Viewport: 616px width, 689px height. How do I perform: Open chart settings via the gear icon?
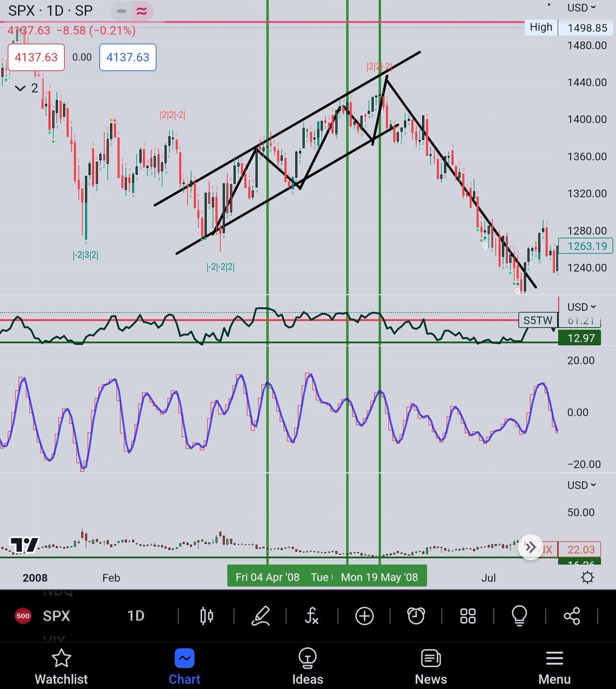[x=587, y=578]
